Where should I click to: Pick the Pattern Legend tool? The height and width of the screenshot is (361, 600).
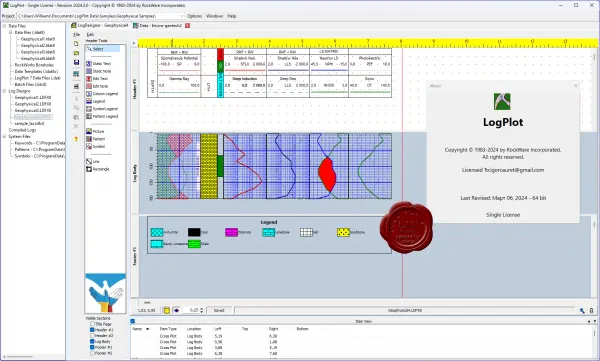102,116
